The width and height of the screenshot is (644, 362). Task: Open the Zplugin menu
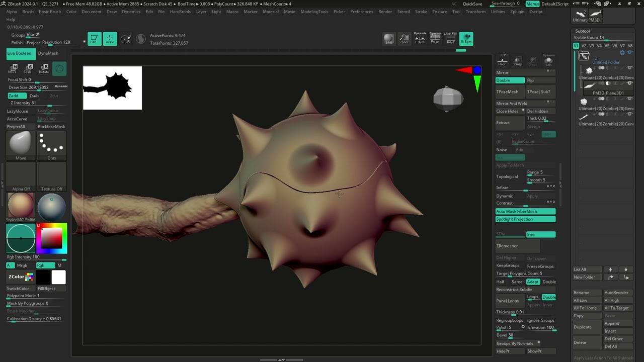[517, 12]
